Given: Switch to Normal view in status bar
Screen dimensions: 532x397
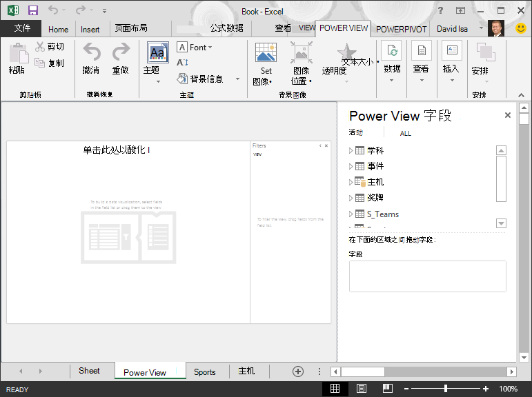Looking at the screenshot, I should 335,389.
